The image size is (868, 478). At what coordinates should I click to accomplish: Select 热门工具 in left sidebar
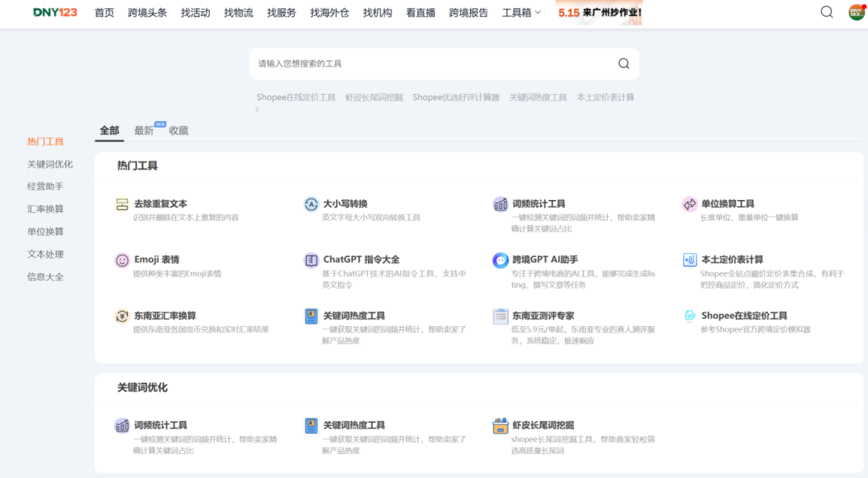coord(45,141)
